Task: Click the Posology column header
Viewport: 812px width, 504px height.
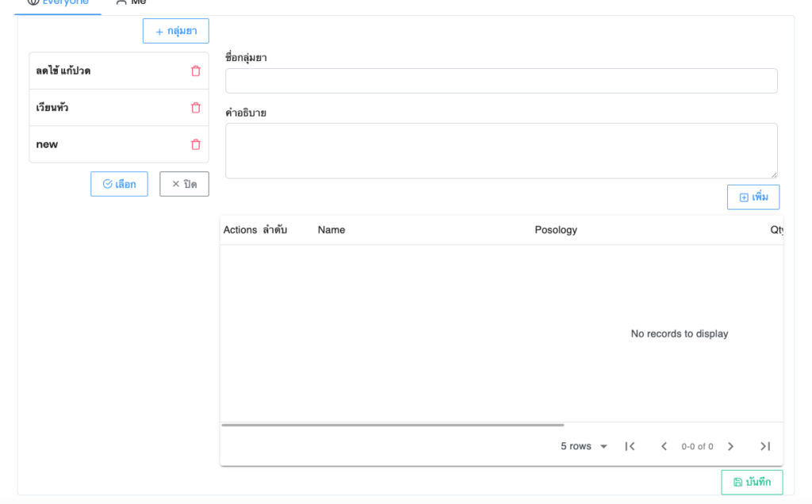Action: pos(556,230)
